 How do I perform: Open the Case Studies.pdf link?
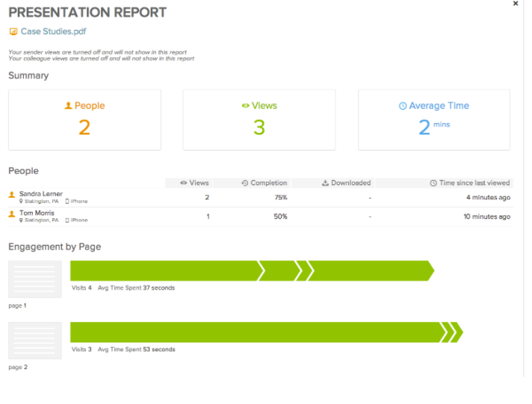(53, 32)
